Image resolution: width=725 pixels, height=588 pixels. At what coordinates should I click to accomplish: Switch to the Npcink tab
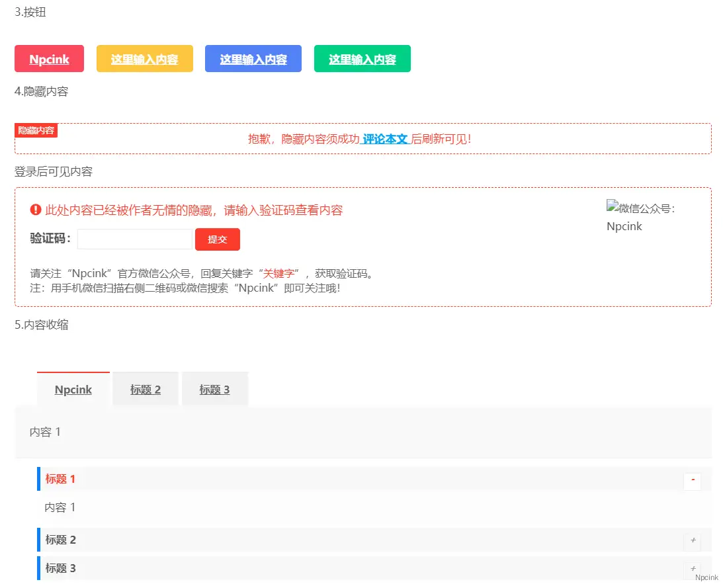point(73,390)
